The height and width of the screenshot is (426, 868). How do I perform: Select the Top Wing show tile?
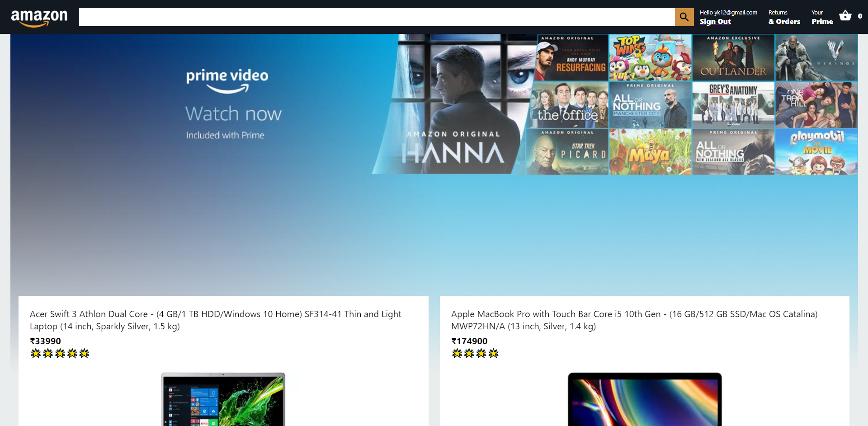pyautogui.click(x=650, y=58)
